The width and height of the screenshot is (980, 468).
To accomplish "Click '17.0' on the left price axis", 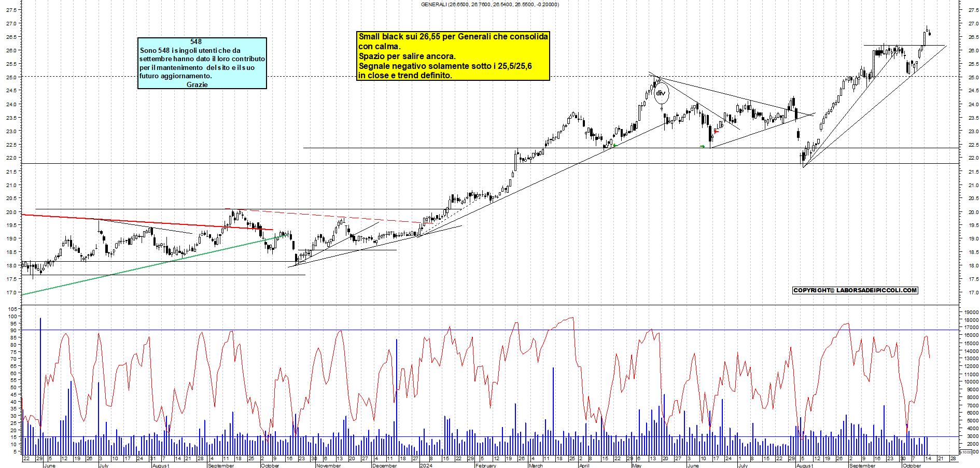I will 12,292.
